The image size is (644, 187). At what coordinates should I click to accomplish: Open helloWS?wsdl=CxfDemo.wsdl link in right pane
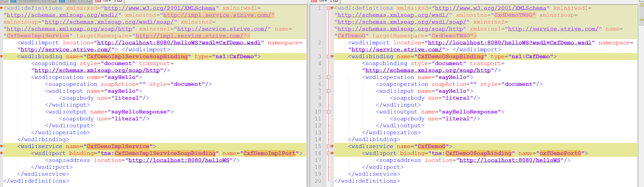[509, 43]
